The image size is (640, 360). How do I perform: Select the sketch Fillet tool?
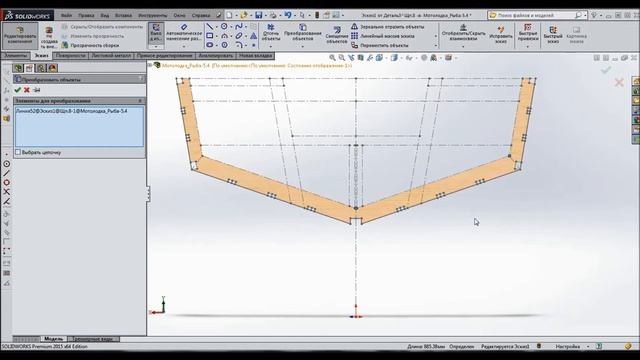point(239,45)
